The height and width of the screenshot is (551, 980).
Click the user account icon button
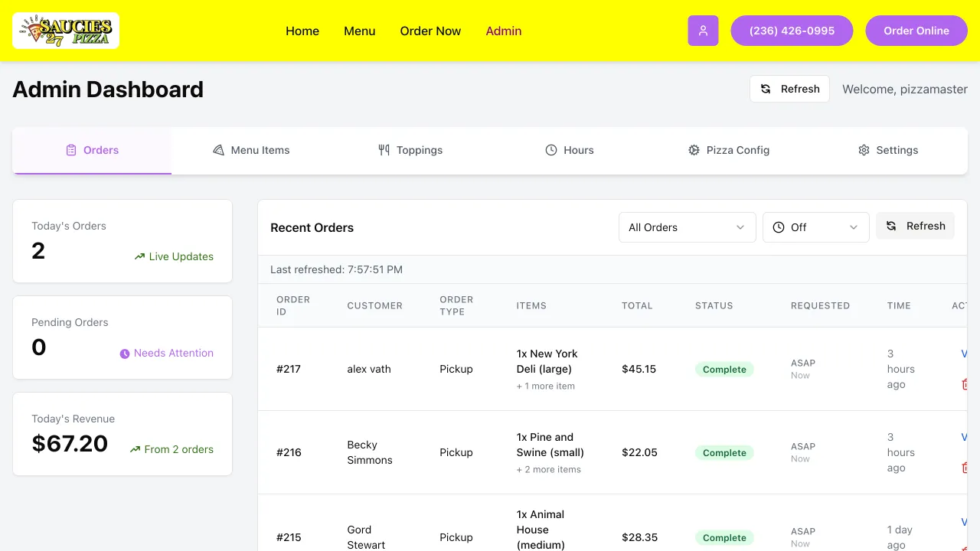[703, 31]
